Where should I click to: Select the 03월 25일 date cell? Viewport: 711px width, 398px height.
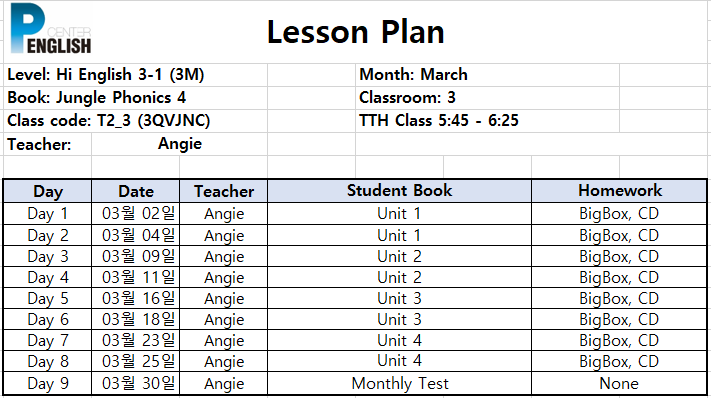click(x=136, y=362)
